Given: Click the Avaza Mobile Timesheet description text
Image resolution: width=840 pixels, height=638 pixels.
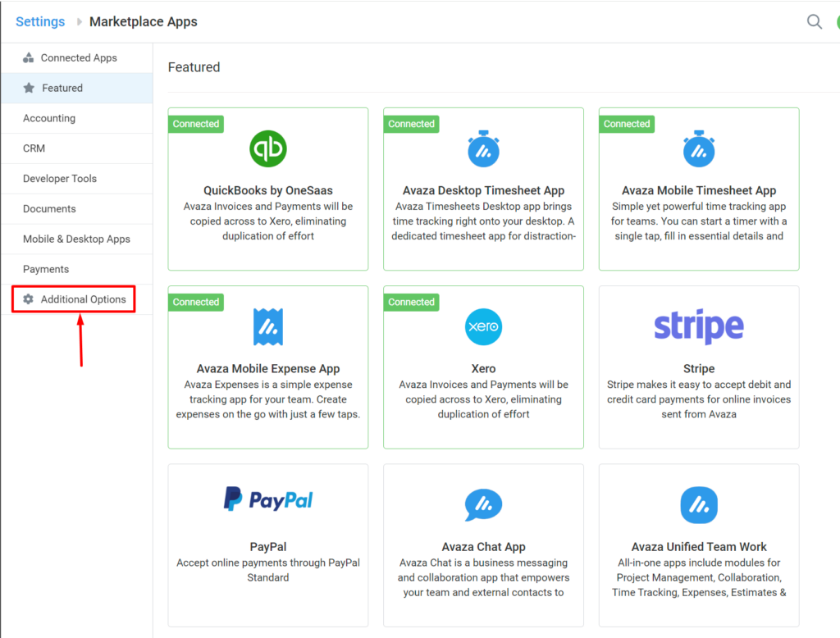Looking at the screenshot, I should (699, 221).
